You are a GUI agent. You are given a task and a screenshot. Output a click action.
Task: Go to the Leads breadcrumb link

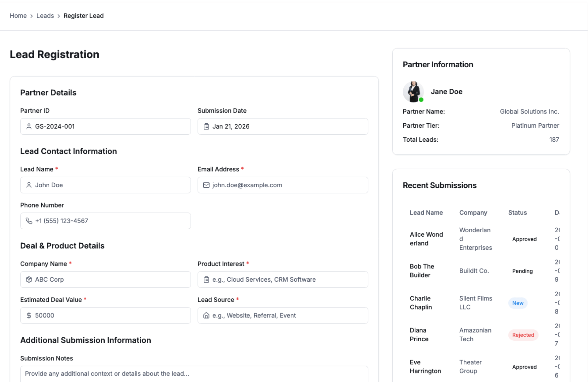tap(45, 16)
